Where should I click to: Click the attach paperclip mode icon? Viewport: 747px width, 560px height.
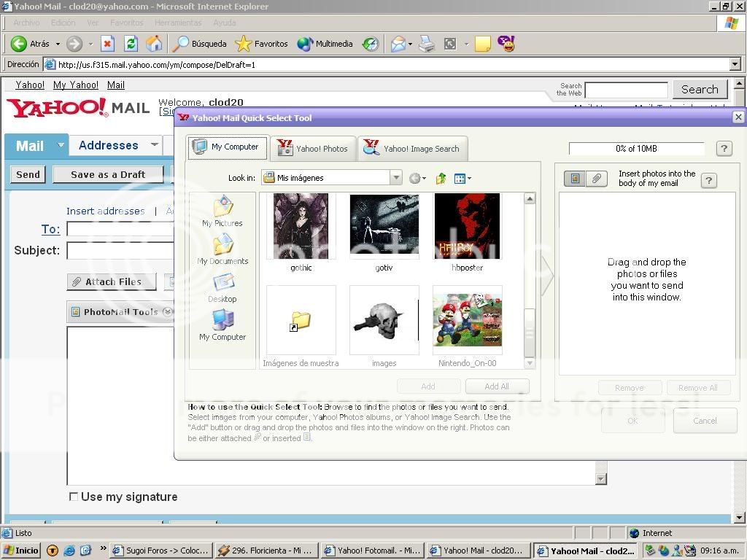click(597, 179)
